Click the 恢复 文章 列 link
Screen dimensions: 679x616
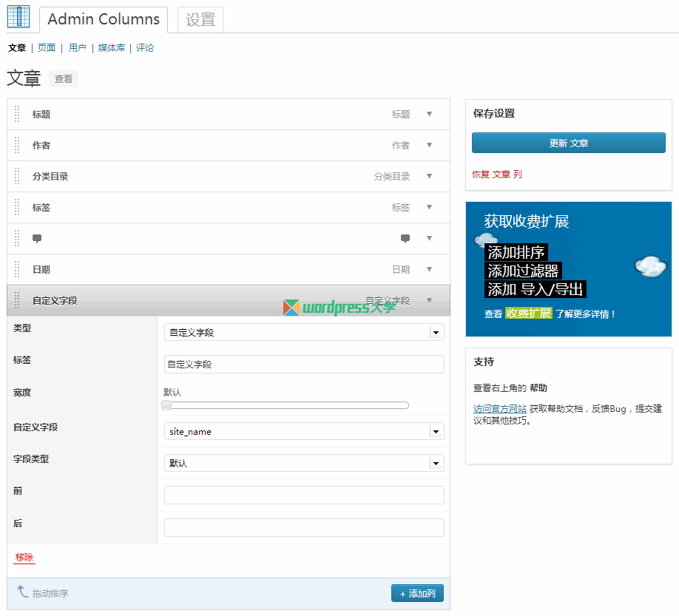pos(497,175)
